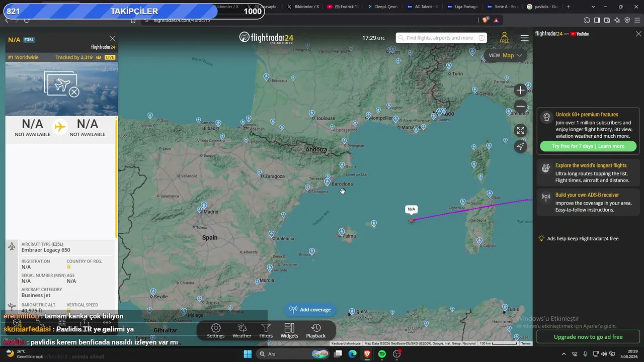Viewport: 644px width, 362px height.
Task: Open Brave browser from the taskbar
Action: [367, 354]
